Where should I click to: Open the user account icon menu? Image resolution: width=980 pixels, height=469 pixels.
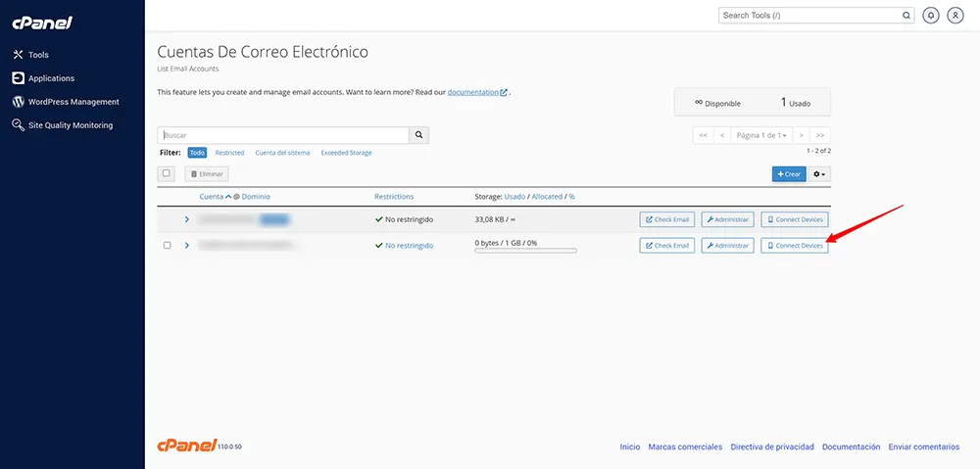pos(955,16)
